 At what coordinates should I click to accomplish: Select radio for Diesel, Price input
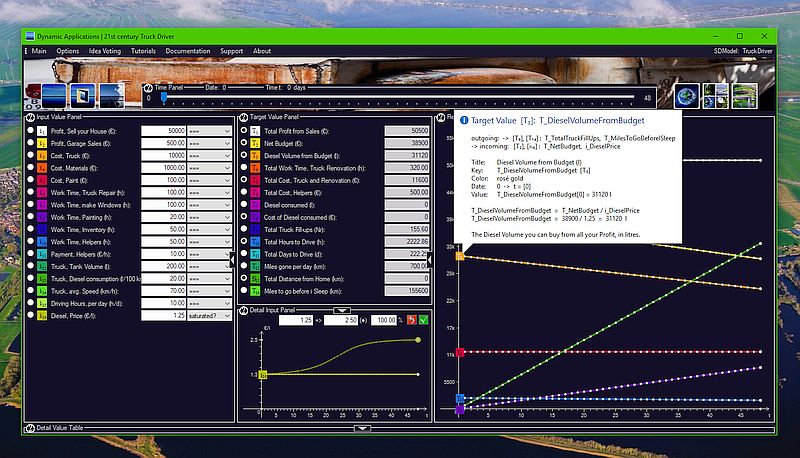(31, 315)
